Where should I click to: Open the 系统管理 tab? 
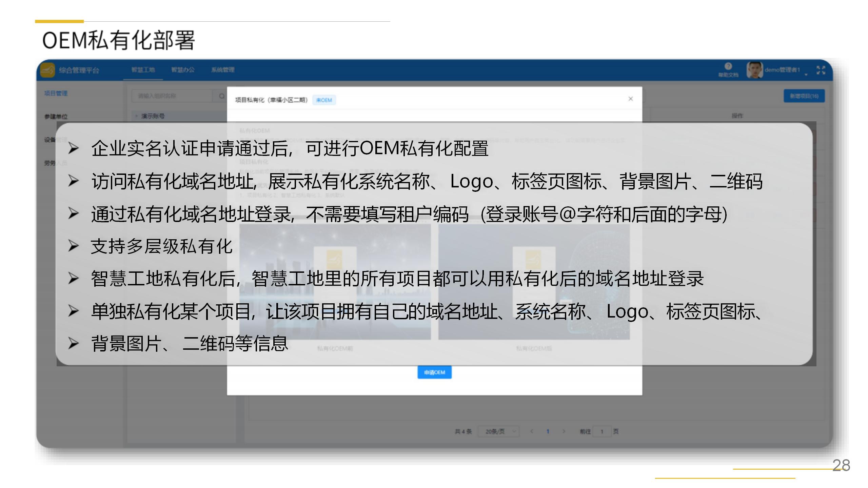223,70
